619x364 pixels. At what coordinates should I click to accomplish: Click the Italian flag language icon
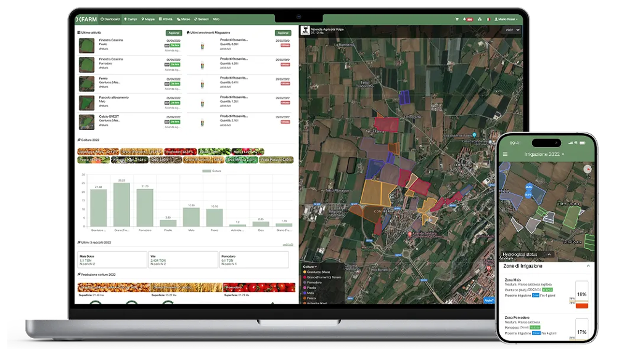coord(488,19)
